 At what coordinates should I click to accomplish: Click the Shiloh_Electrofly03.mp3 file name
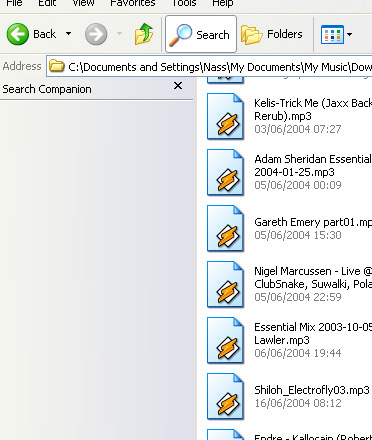[312, 390]
